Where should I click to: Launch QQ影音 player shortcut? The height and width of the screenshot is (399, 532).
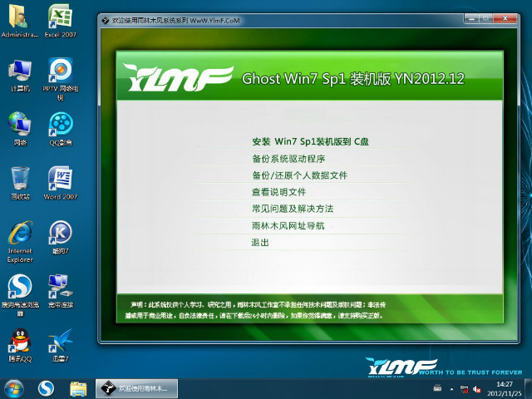point(61,129)
